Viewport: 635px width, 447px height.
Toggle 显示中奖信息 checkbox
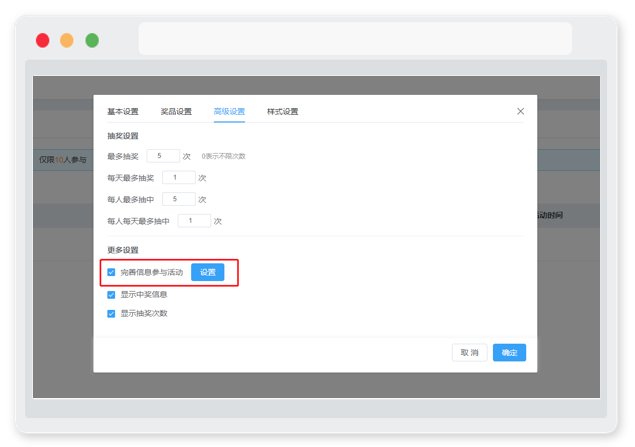[111, 295]
